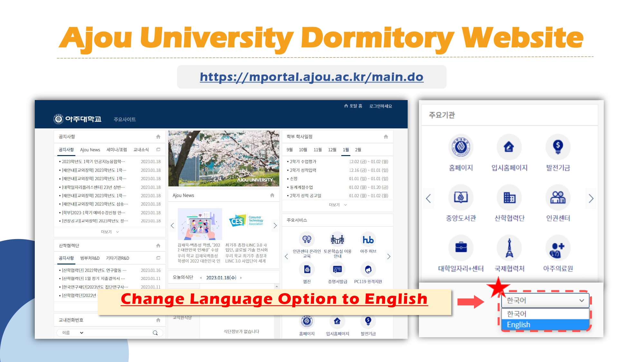Open the mportal.ajou.ac.kr main.do hyperlink

tap(311, 77)
